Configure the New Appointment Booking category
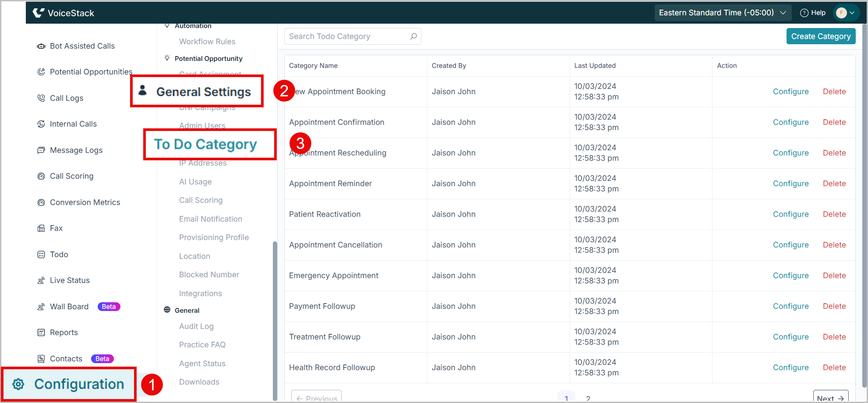Image resolution: width=868 pixels, height=403 pixels. click(x=790, y=92)
